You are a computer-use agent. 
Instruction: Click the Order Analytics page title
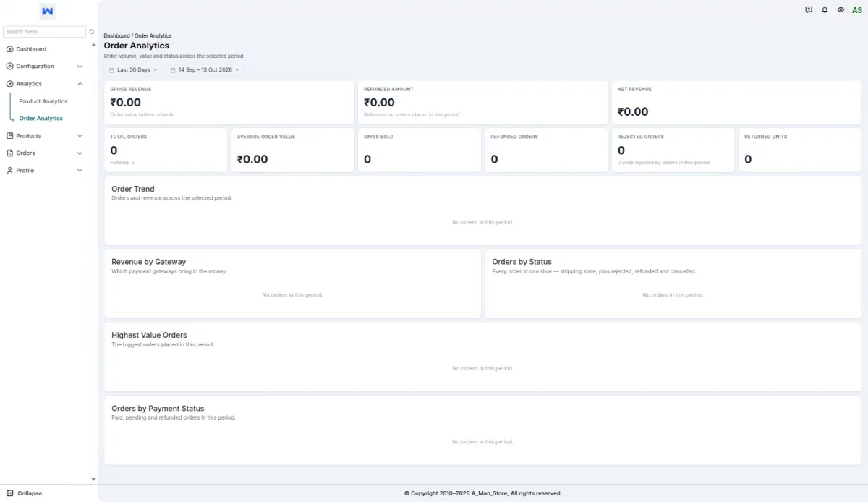pos(137,46)
